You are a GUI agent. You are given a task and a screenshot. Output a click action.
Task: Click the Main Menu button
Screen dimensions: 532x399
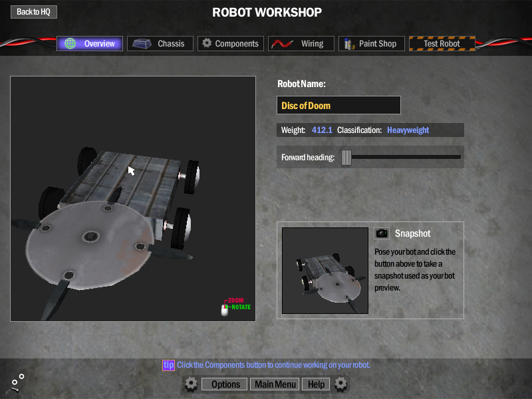pos(275,384)
